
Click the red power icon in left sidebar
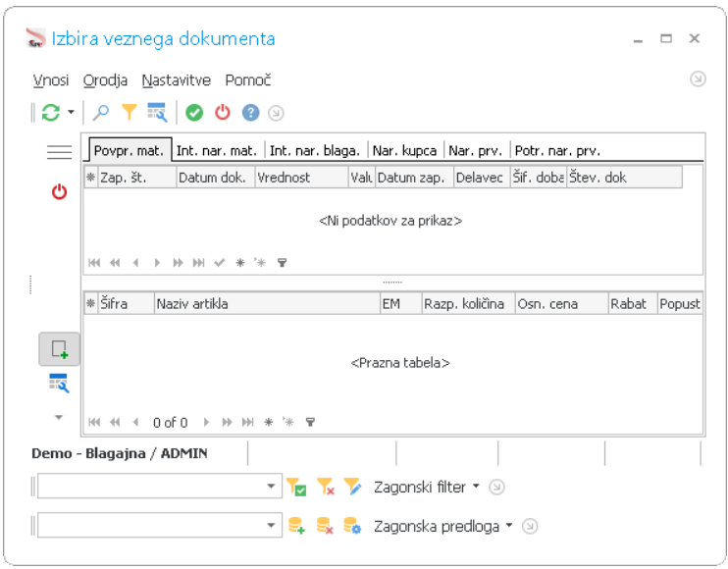click(x=60, y=191)
